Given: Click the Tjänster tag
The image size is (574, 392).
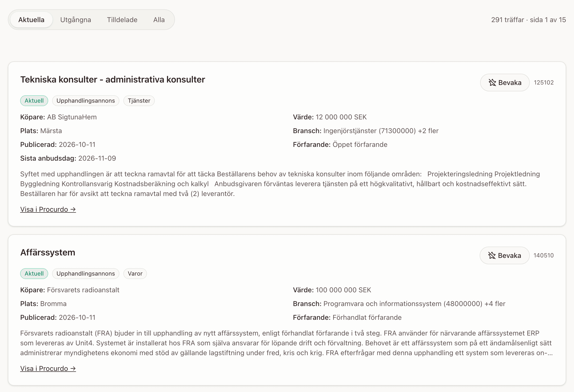Looking at the screenshot, I should 139,101.
